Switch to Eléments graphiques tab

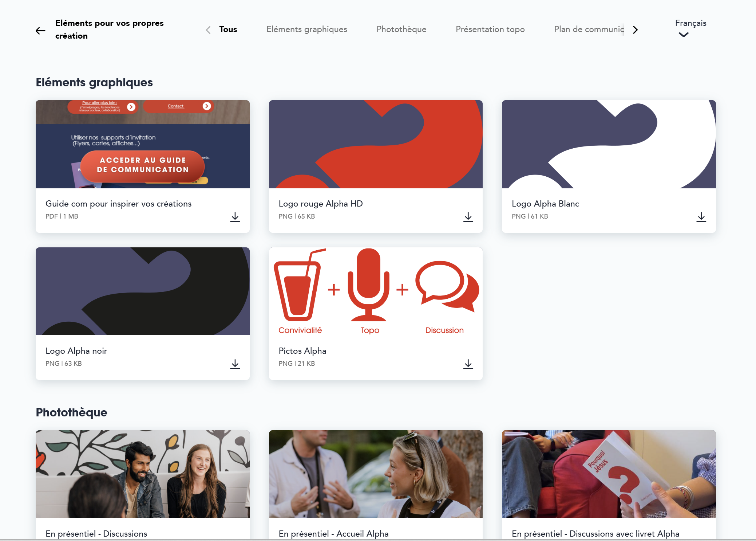306,30
